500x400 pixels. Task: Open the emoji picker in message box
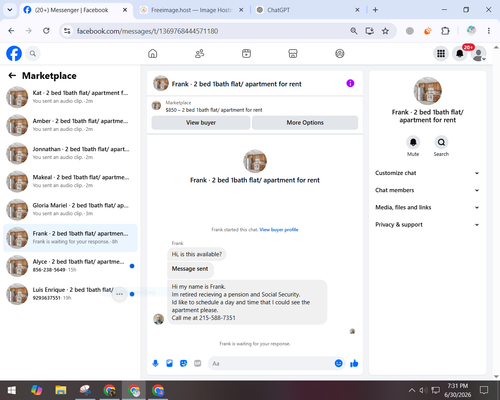click(338, 363)
